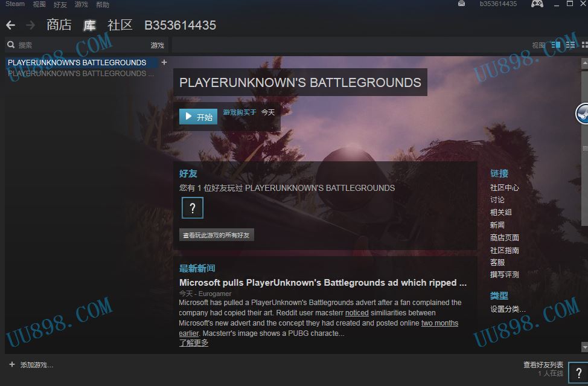Click 查看玩此游戏的所有好友 button
Image resolution: width=588 pixels, height=386 pixels.
click(x=216, y=235)
